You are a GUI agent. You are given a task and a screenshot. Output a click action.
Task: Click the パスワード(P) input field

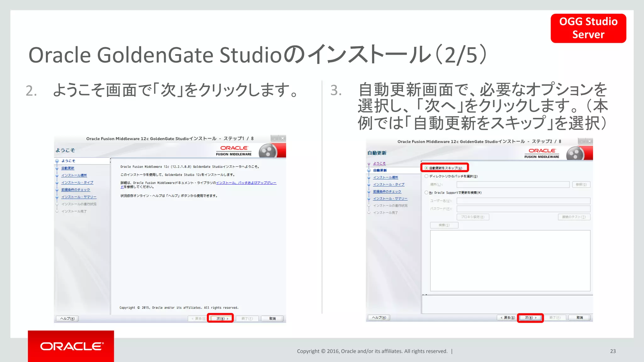523,209
